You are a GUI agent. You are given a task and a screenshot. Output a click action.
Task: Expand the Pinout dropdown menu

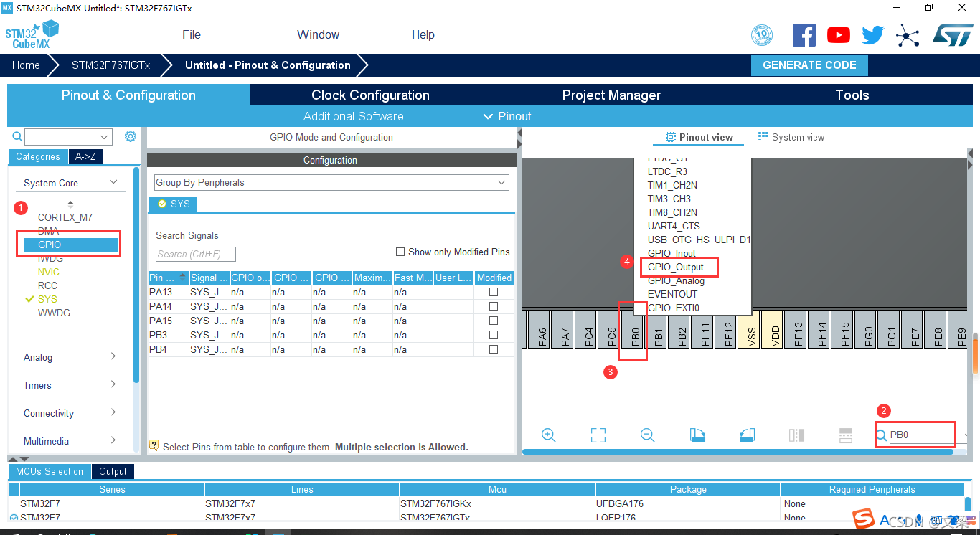pos(507,116)
